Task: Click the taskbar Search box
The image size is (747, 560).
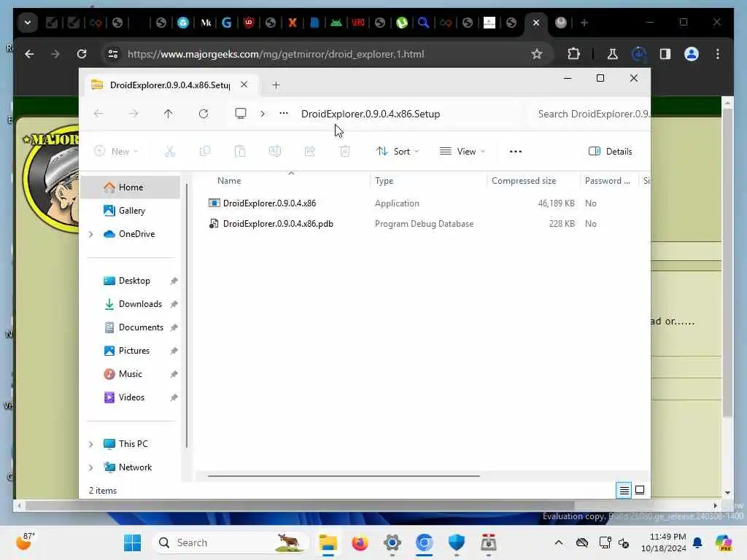Action: [x=231, y=542]
